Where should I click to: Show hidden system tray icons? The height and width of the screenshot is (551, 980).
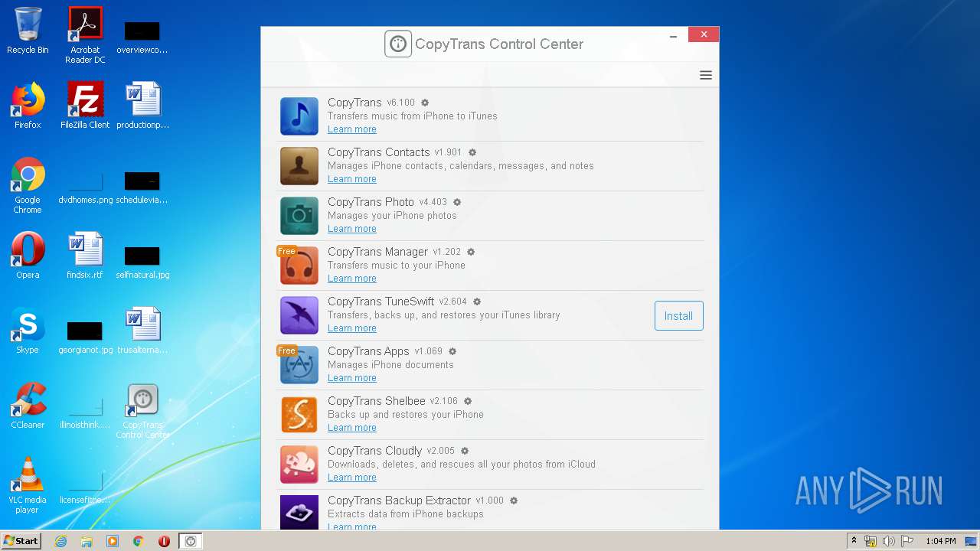point(854,541)
